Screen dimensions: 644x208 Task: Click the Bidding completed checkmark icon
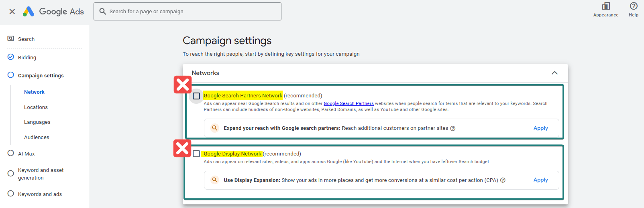coord(11,57)
